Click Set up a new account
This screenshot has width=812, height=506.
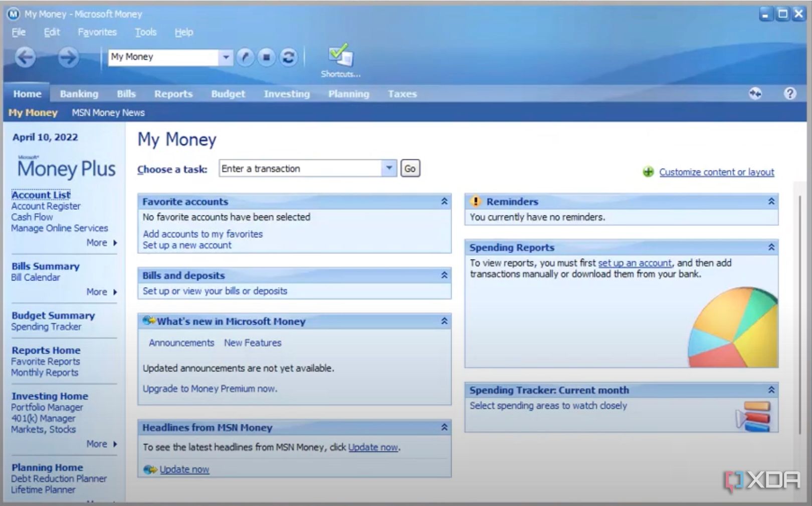point(187,245)
